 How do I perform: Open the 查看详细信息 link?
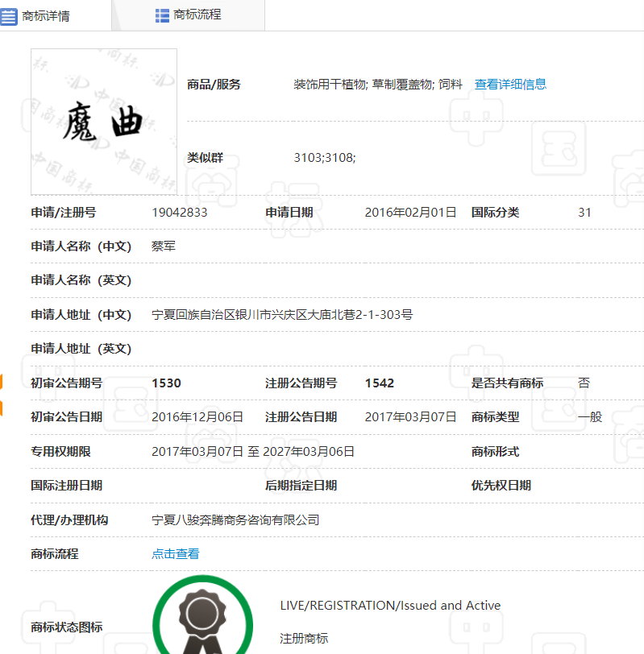[510, 85]
